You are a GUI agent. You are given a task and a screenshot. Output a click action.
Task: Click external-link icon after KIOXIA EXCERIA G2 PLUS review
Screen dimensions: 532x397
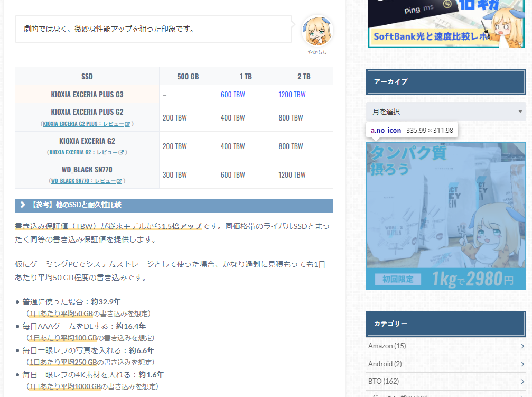pos(127,124)
